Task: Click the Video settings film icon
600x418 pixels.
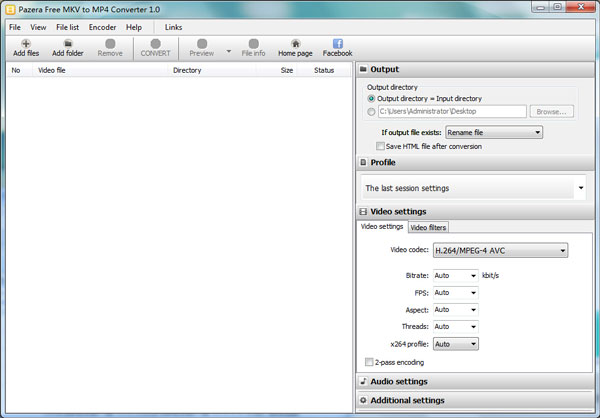Action: point(363,212)
